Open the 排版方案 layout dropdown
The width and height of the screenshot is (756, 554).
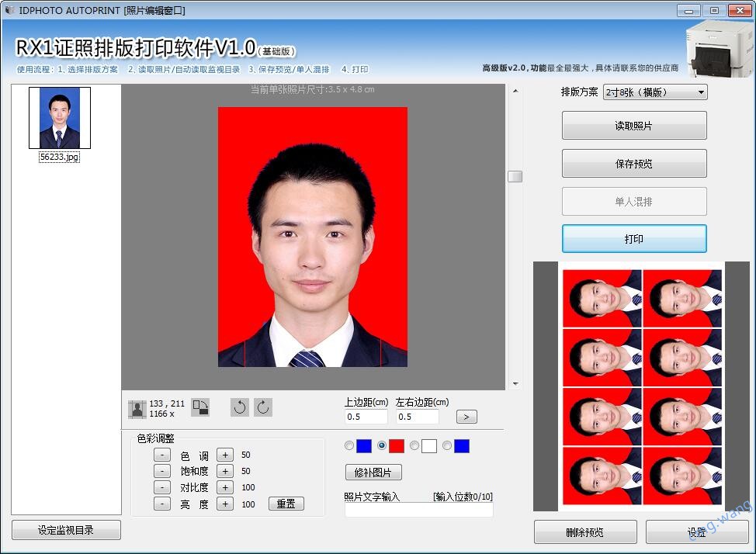tap(655, 92)
